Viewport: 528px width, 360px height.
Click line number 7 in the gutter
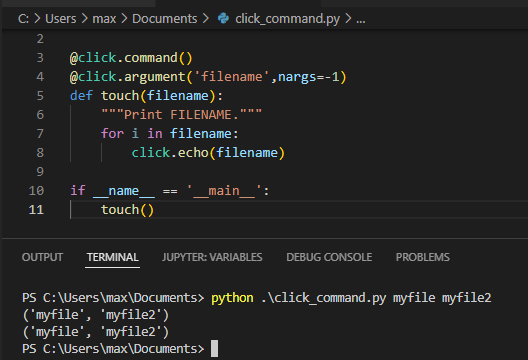(40, 134)
